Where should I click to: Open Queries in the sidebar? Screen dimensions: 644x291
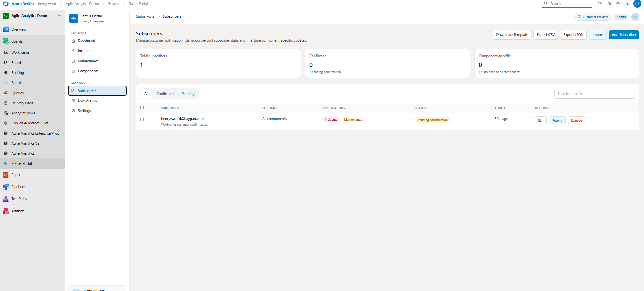pos(32,93)
